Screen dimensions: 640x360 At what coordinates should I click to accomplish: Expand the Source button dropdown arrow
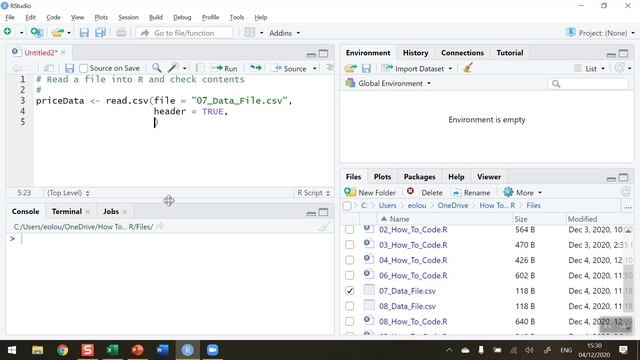click(314, 69)
